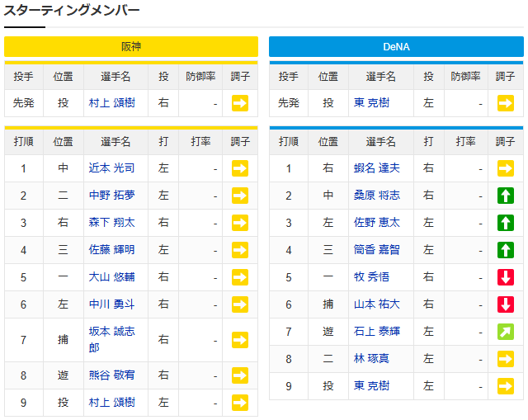Click 打順 column header in 阪神 table
528x420 pixels.
click(24, 141)
